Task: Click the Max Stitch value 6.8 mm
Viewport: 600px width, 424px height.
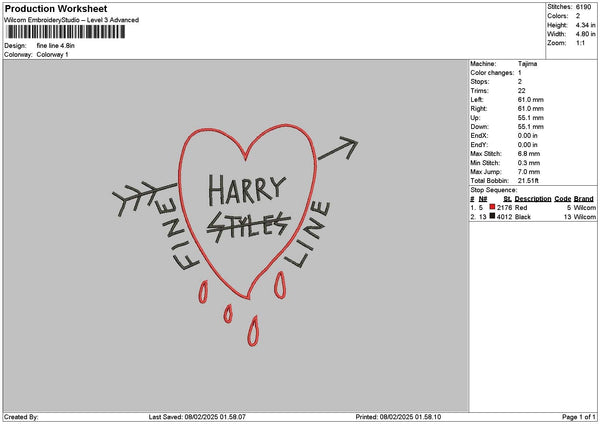Action: [529, 153]
